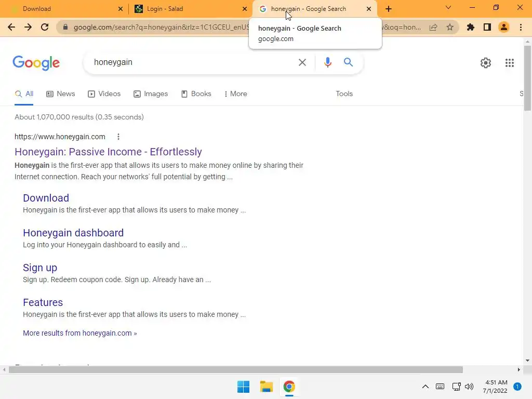
Task: Bookmark this tab with the star icon
Action: (x=450, y=27)
